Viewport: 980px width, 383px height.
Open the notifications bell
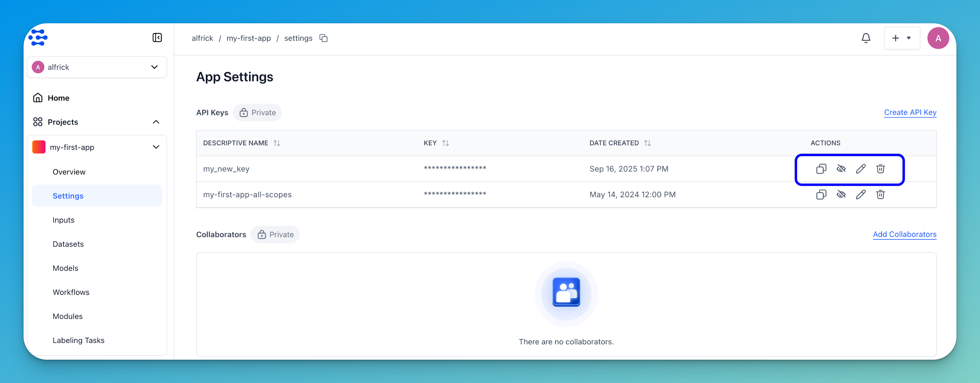point(866,38)
